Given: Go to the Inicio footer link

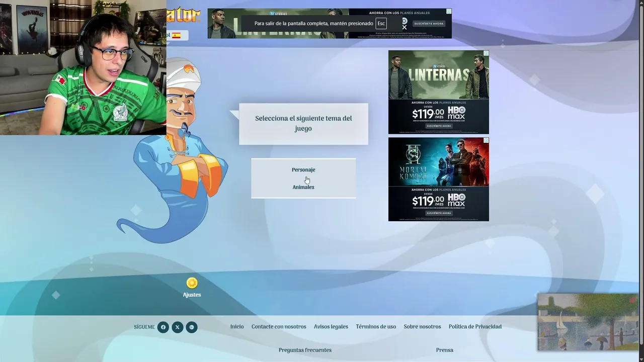Looking at the screenshot, I should click(x=237, y=327).
